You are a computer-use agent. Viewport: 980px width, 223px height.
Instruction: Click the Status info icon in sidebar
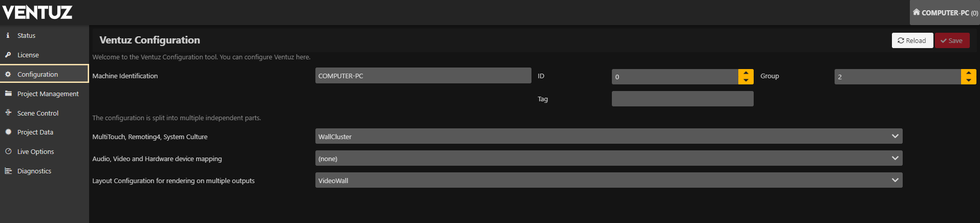8,35
